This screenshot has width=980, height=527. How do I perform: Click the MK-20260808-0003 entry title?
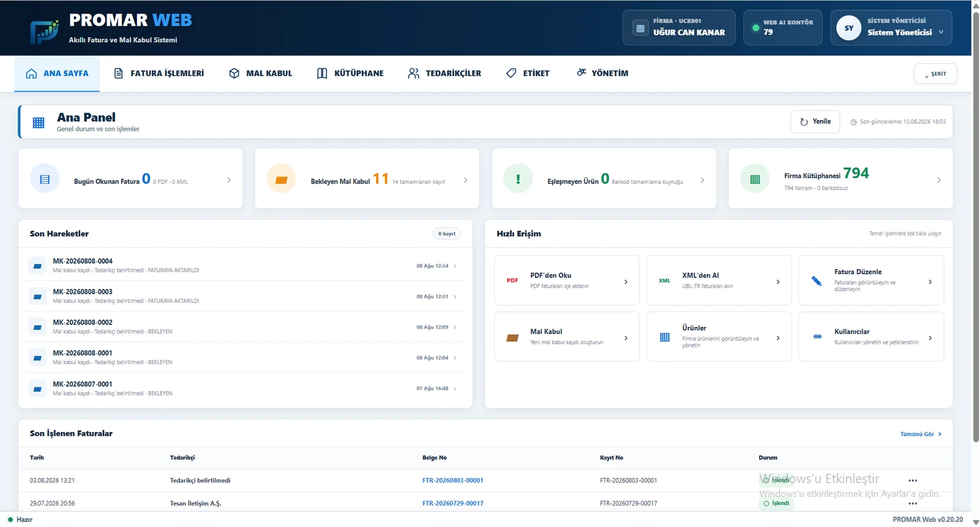coord(83,292)
